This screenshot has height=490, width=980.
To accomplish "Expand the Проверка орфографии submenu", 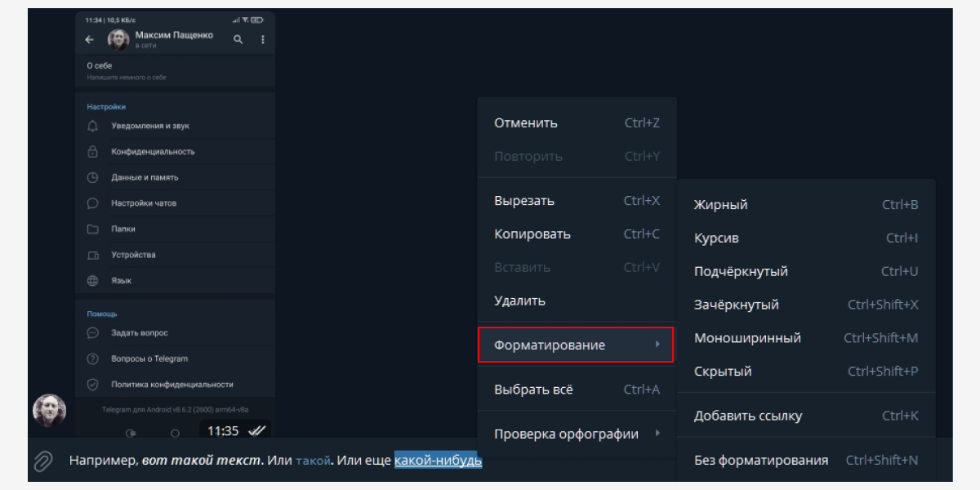I will [x=576, y=434].
